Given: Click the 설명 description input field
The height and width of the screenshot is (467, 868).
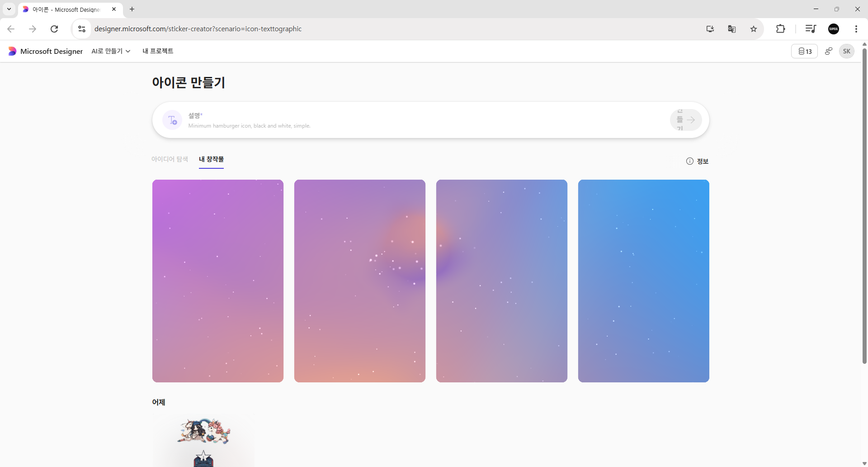Looking at the screenshot, I should pyautogui.click(x=425, y=120).
